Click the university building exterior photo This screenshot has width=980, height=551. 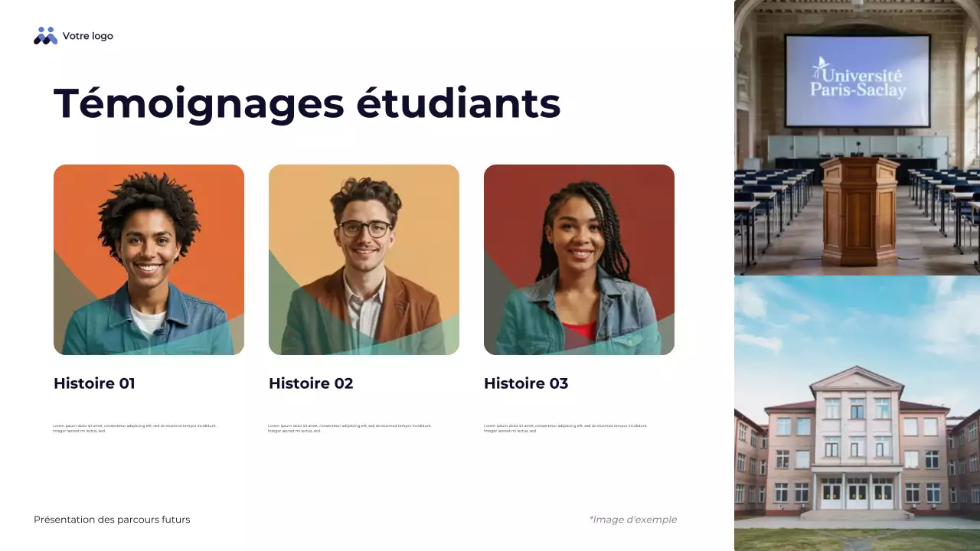click(x=857, y=413)
